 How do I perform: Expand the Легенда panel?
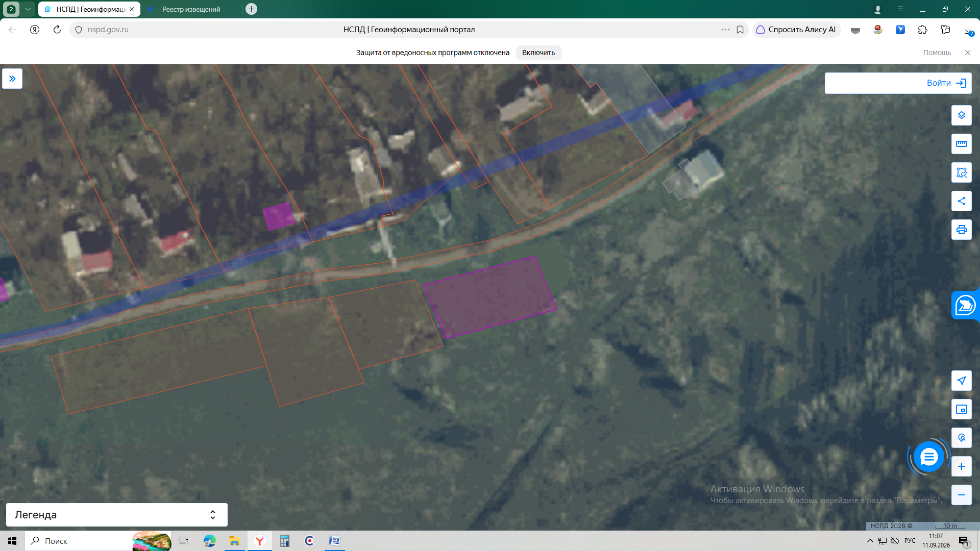point(117,515)
